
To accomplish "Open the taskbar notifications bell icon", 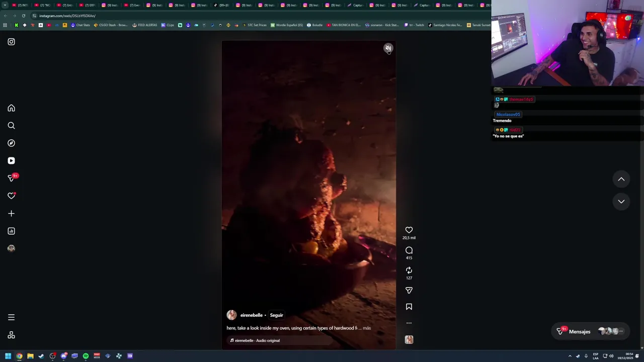I will (637, 356).
